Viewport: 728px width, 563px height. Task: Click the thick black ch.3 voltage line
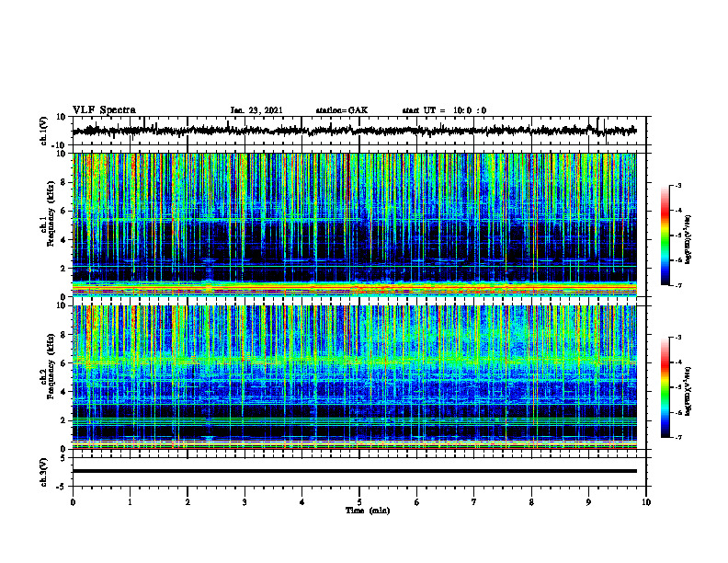point(354,471)
